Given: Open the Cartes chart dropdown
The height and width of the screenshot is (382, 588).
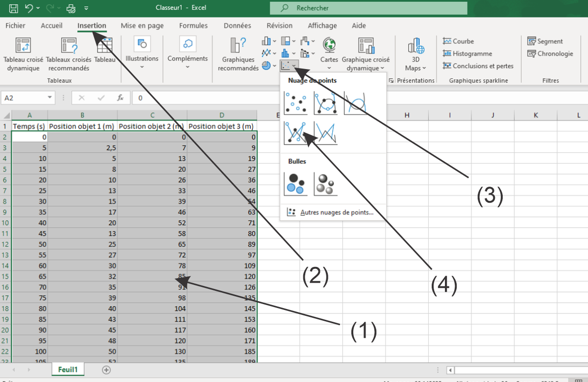Looking at the screenshot, I should pyautogui.click(x=329, y=55).
